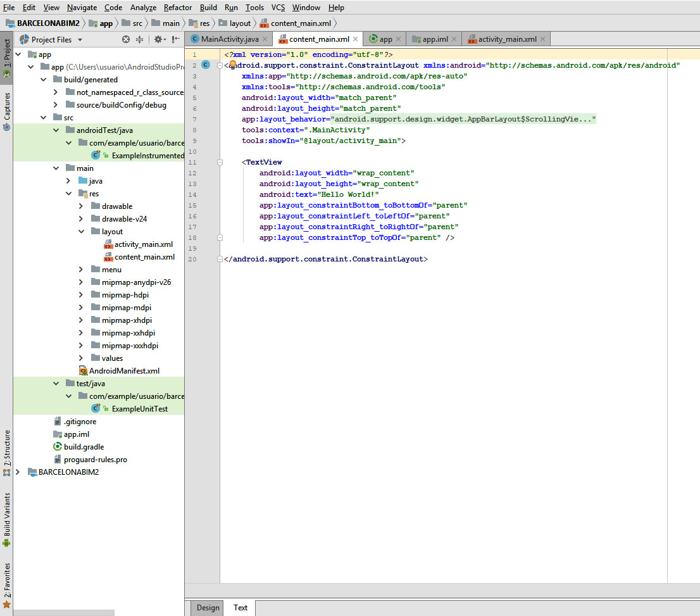Expand the drawable folder in tree
Screen dimensions: 700x616
point(81,206)
